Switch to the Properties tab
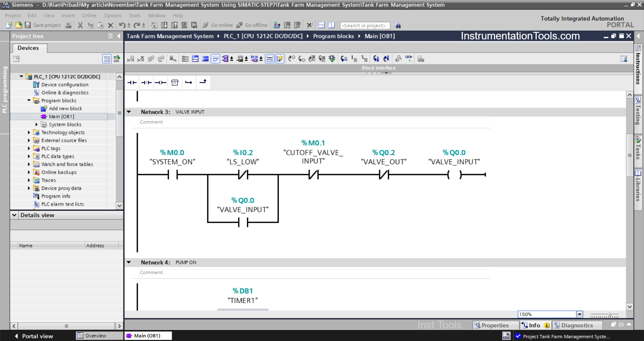 (x=492, y=325)
